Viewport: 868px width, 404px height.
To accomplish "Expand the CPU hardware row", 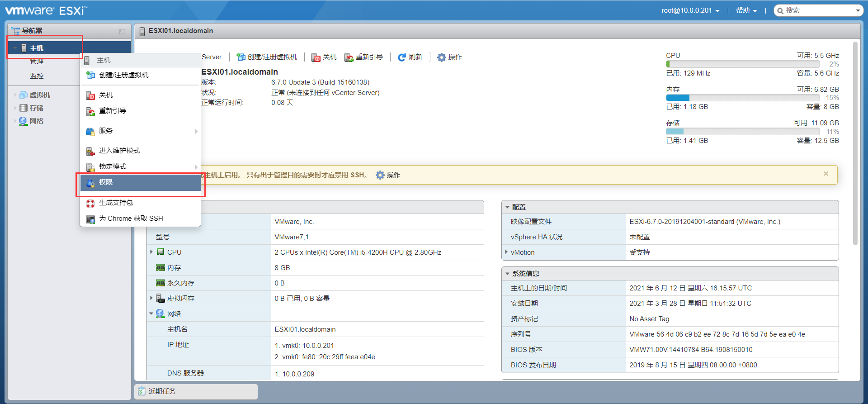I will (151, 252).
